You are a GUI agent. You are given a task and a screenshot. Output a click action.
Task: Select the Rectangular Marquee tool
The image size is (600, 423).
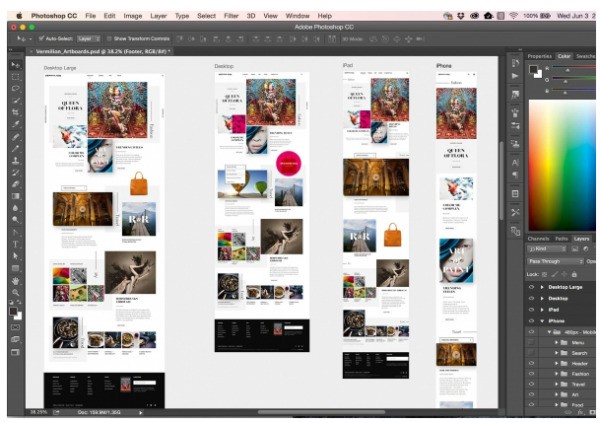(x=15, y=77)
